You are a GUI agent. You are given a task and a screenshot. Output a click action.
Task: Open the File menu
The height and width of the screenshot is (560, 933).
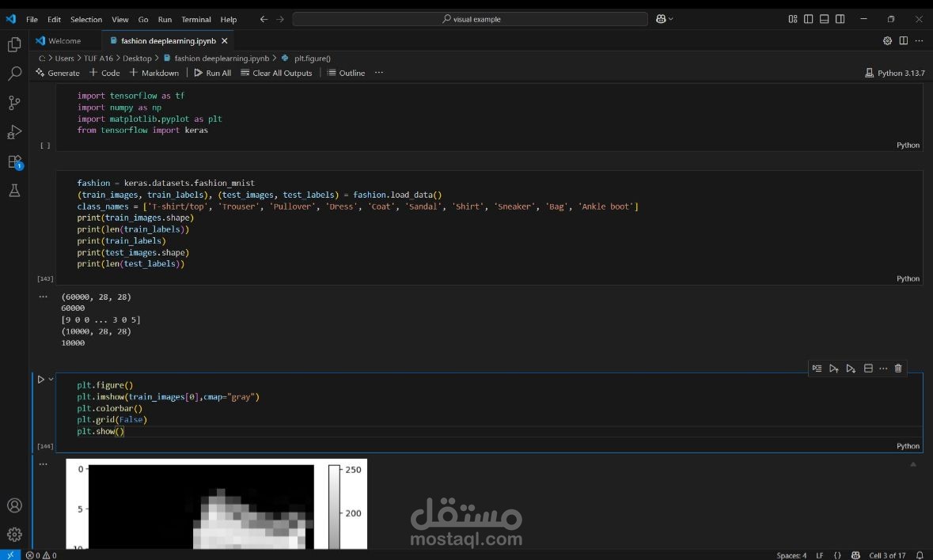coord(32,19)
